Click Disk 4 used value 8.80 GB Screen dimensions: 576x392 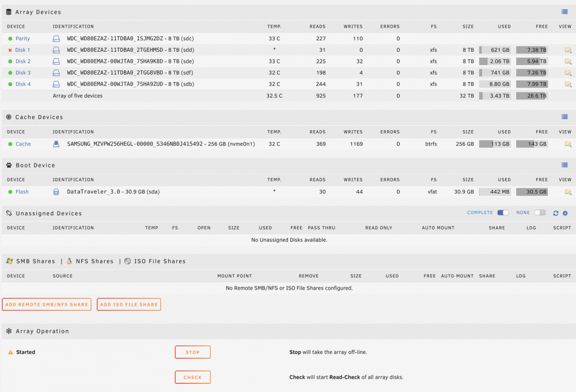click(x=495, y=84)
